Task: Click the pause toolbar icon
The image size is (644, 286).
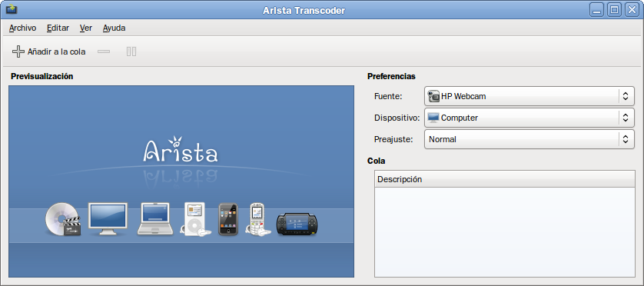Action: [x=131, y=52]
